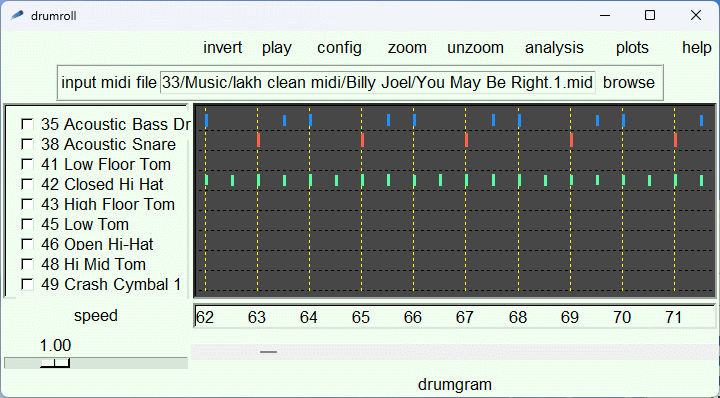Screen dimensions: 720x398
Task: Click bar number 68 in the ruler
Action: click(518, 317)
